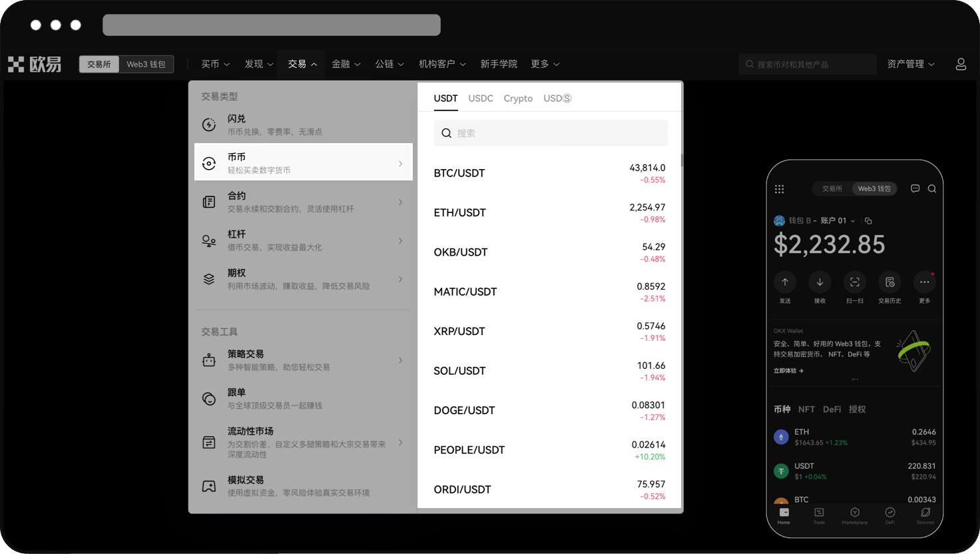Click the phone search magnifier icon

pos(932,188)
